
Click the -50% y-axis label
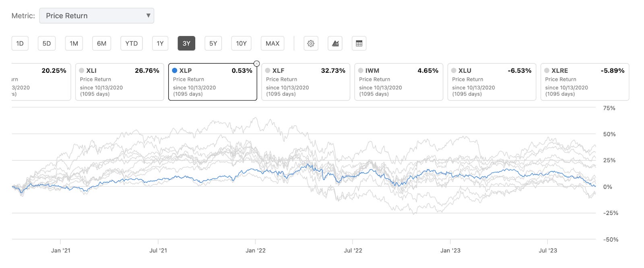tap(611, 239)
